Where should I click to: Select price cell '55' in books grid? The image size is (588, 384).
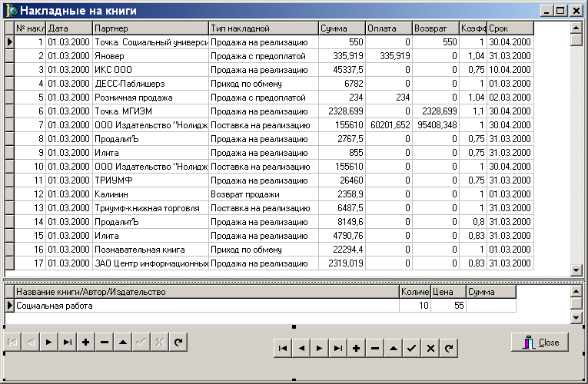click(448, 306)
